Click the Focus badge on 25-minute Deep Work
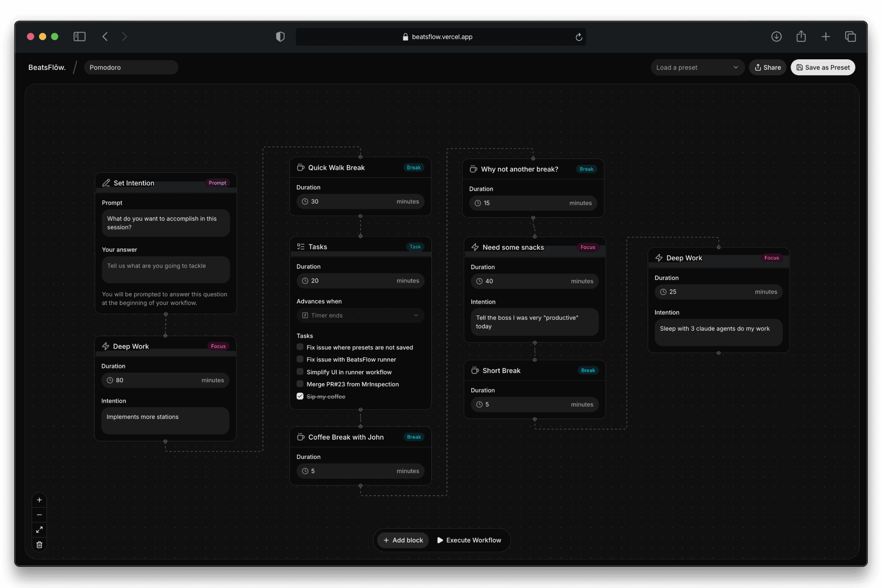Viewport: 882px width, 588px height. pos(772,258)
